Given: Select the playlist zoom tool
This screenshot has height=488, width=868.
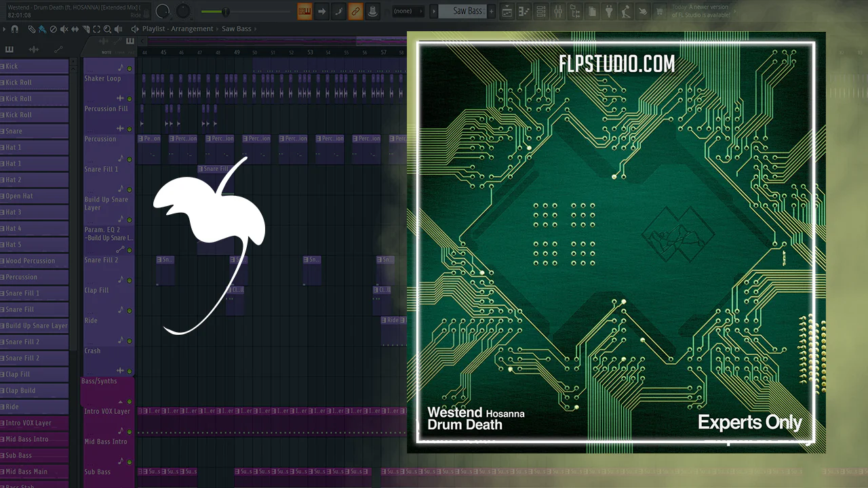Looking at the screenshot, I should (108, 29).
